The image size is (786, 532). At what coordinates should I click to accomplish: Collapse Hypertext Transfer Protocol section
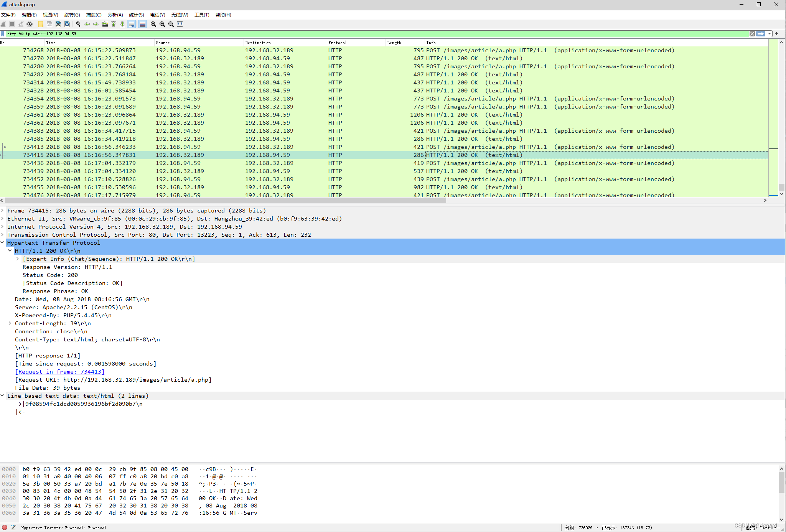coord(2,242)
